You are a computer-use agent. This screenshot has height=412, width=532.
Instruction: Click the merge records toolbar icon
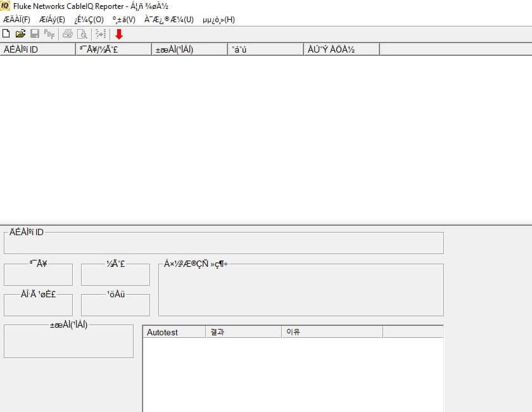[x=101, y=34]
